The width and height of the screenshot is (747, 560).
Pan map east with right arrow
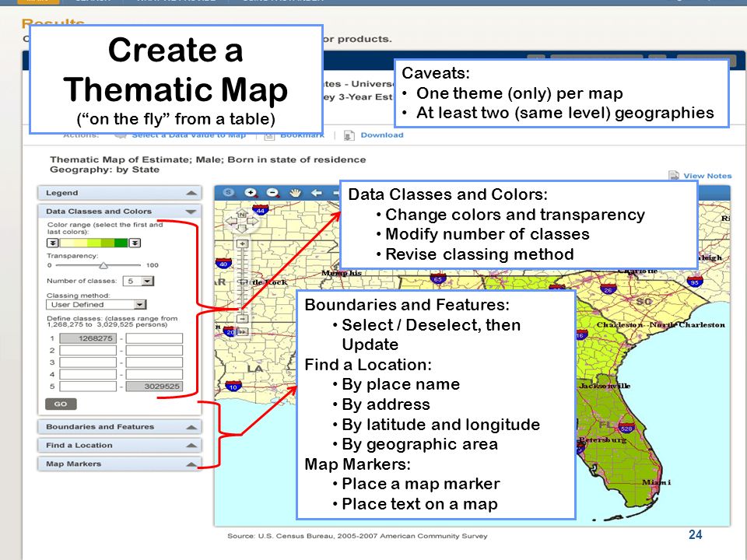(252, 221)
